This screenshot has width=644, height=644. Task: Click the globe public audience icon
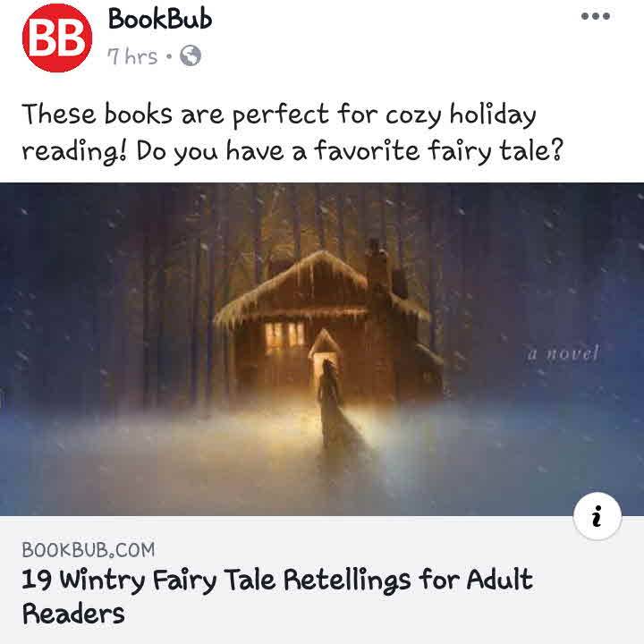point(191,55)
